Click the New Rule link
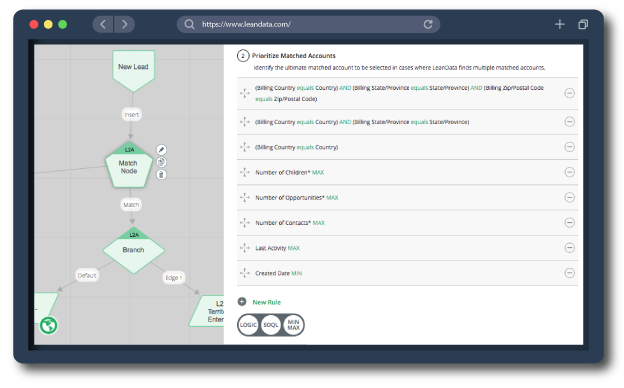 click(267, 302)
